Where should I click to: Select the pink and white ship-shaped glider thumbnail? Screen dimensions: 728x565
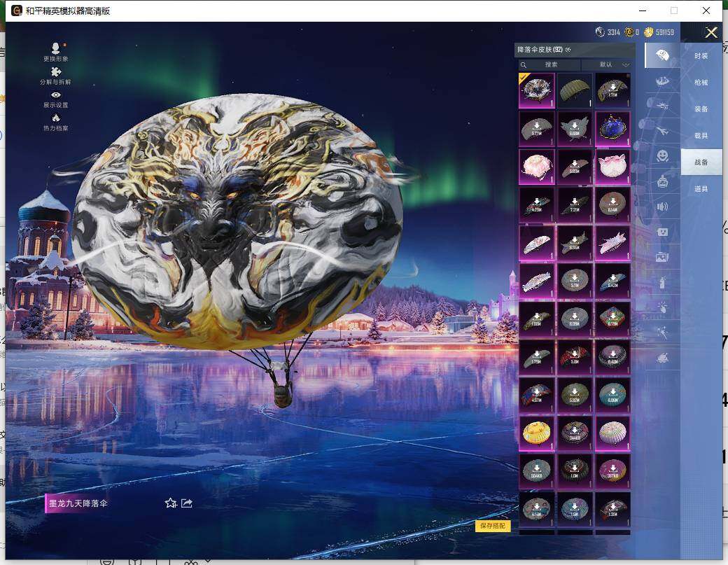point(613,243)
